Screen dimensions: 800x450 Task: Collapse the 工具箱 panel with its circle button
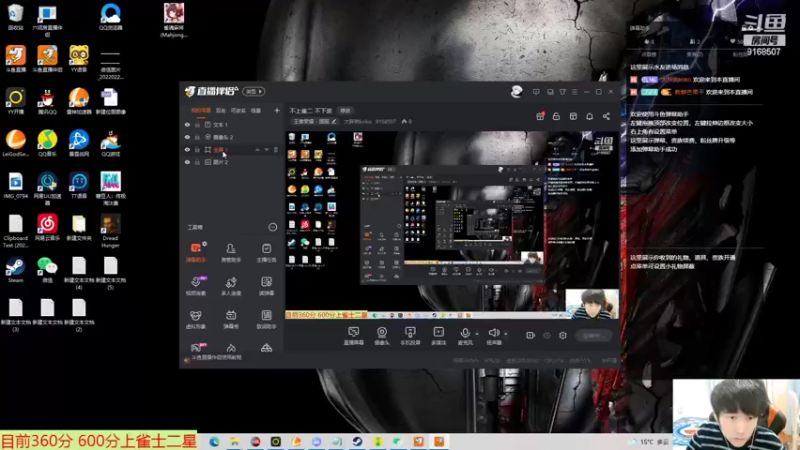pos(272,227)
